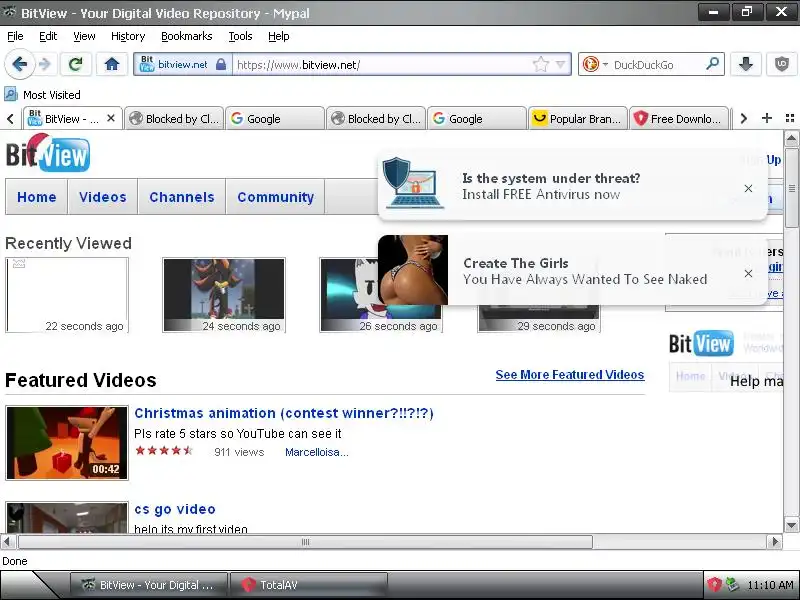Open the Edit menu
Image resolution: width=800 pixels, height=600 pixels.
48,36
